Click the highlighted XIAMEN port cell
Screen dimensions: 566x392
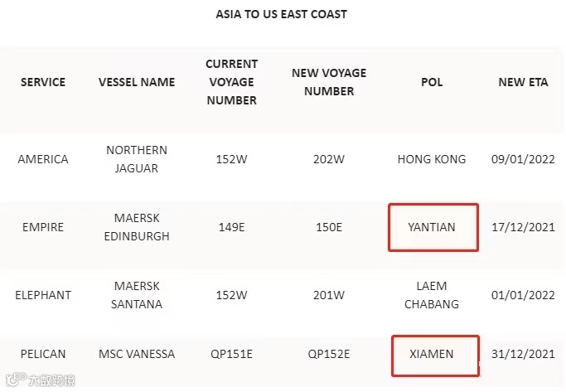pos(433,354)
